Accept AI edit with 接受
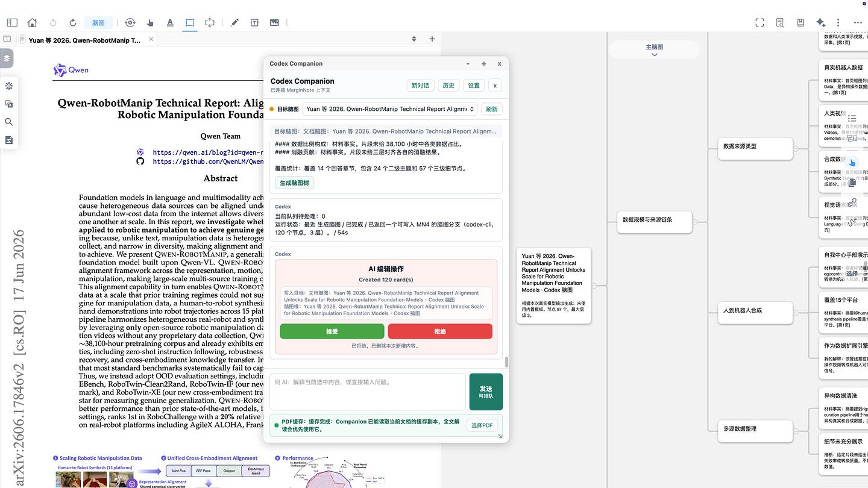The height and width of the screenshot is (488, 868). (x=332, y=331)
